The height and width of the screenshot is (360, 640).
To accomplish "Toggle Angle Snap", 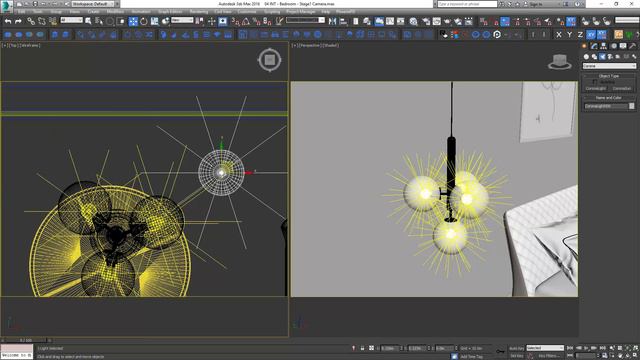I will click(x=246, y=21).
